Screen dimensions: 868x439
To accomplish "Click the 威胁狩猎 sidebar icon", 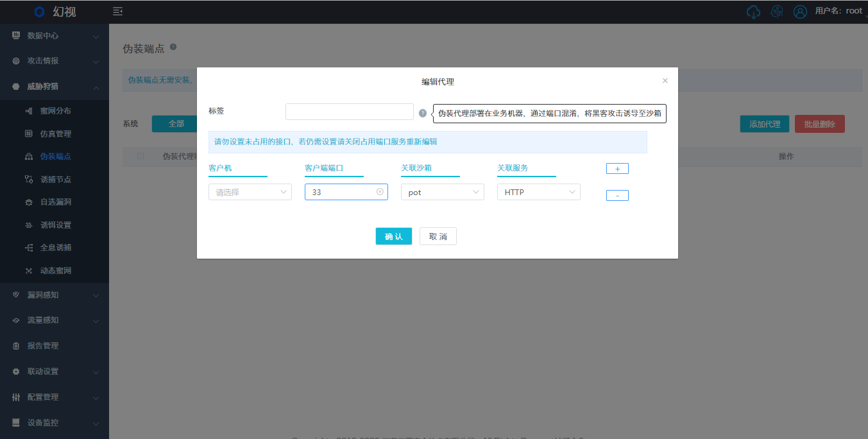I will 16,87.
